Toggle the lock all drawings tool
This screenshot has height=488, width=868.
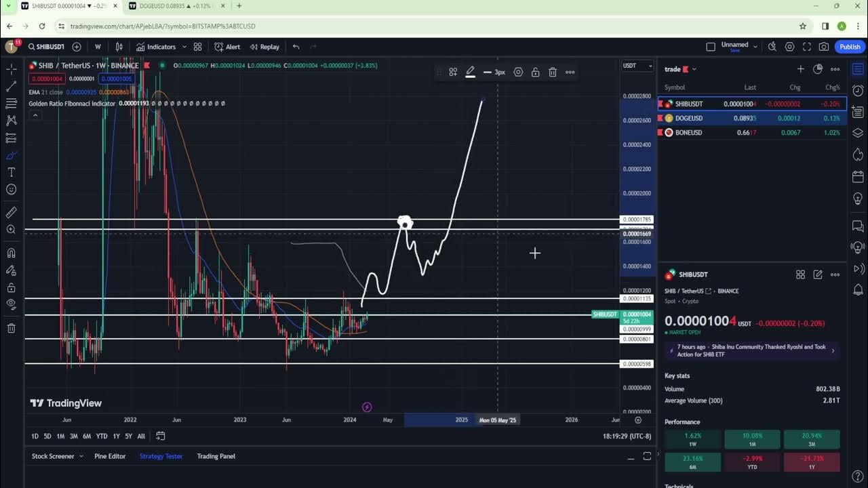tap(11, 287)
